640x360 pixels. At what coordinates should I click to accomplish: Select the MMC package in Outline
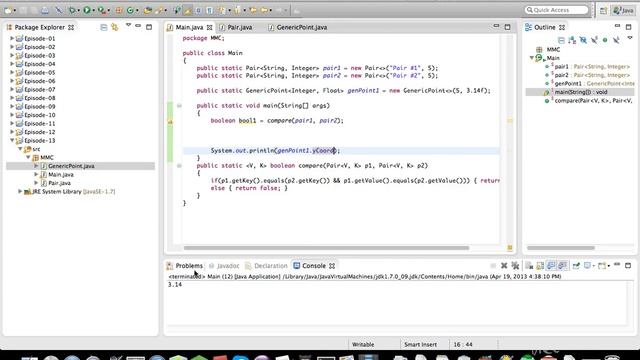(553, 49)
